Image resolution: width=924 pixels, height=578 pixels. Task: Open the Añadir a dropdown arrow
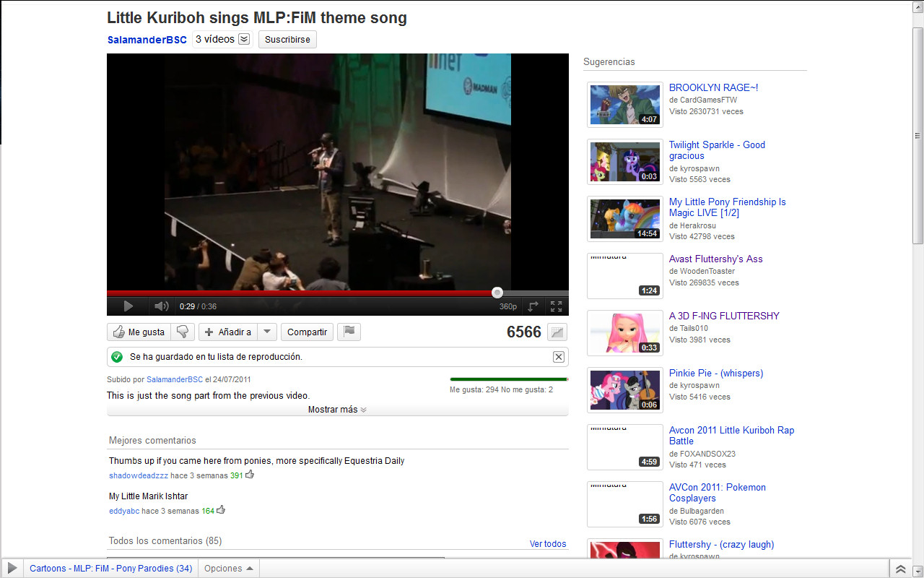click(267, 332)
